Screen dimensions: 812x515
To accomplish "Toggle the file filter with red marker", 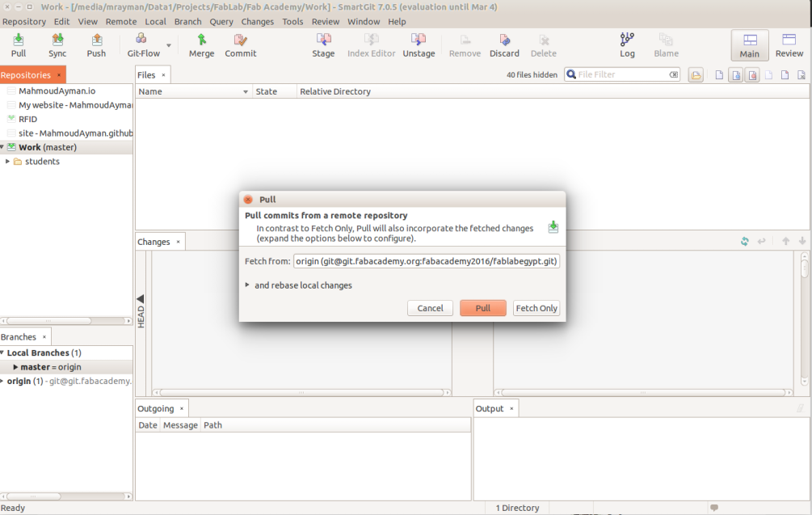I will pyautogui.click(x=752, y=75).
